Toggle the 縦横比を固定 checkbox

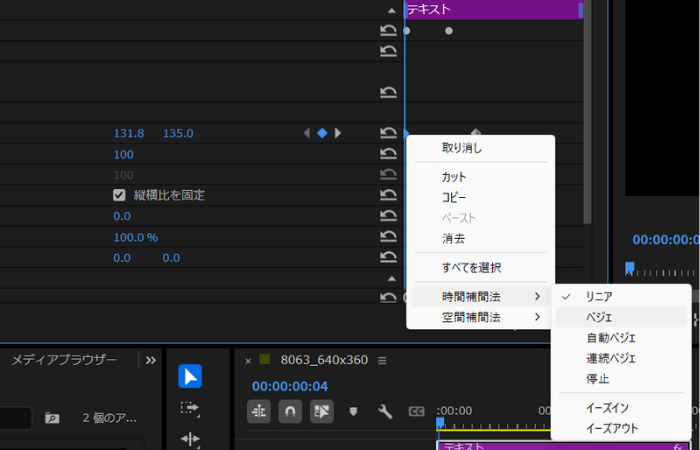(119, 195)
